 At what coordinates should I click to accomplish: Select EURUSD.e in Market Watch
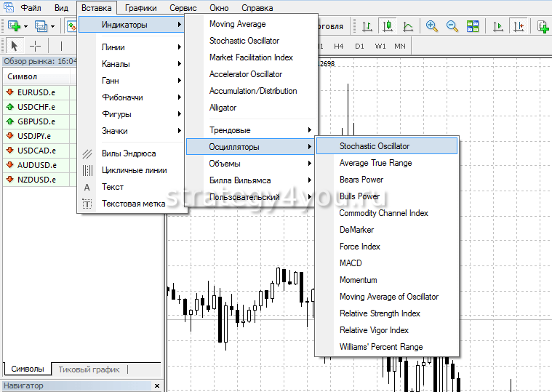click(36, 92)
